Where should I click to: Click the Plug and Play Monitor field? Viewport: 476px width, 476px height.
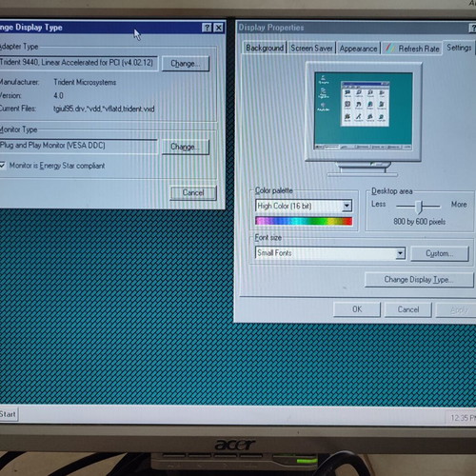pyautogui.click(x=78, y=146)
